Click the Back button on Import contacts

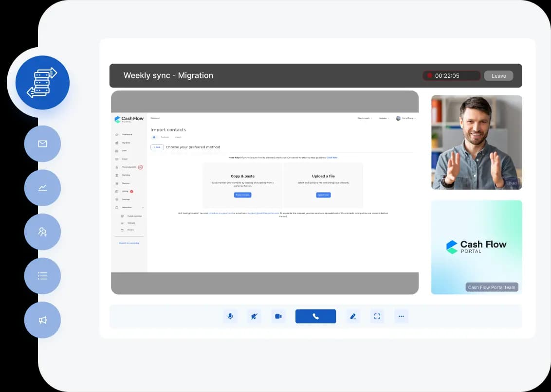pyautogui.click(x=157, y=147)
